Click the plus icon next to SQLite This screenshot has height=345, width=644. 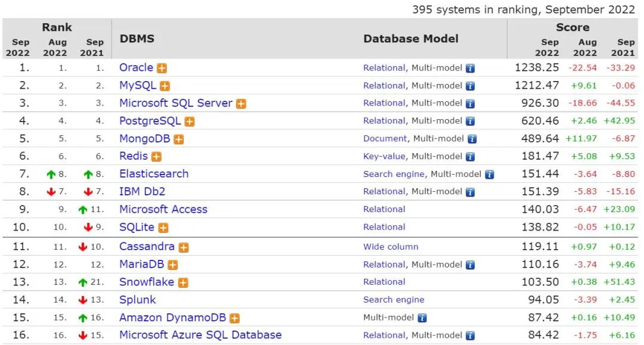[163, 228]
